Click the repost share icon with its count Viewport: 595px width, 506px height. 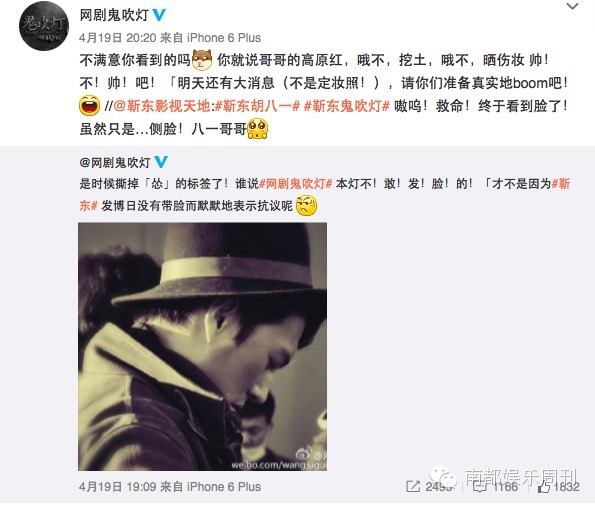[x=428, y=487]
